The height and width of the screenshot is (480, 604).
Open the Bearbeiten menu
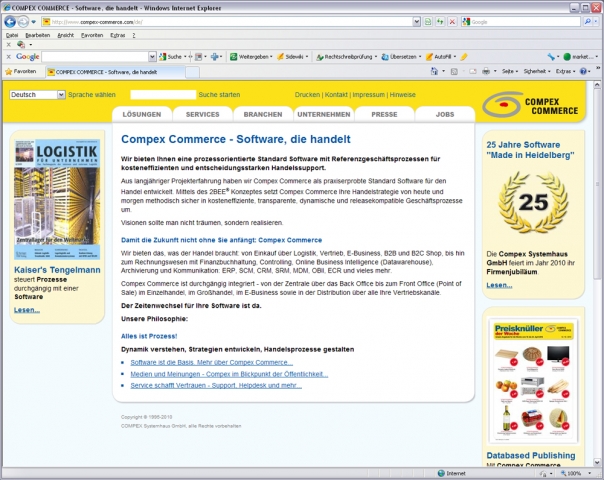tap(37, 34)
